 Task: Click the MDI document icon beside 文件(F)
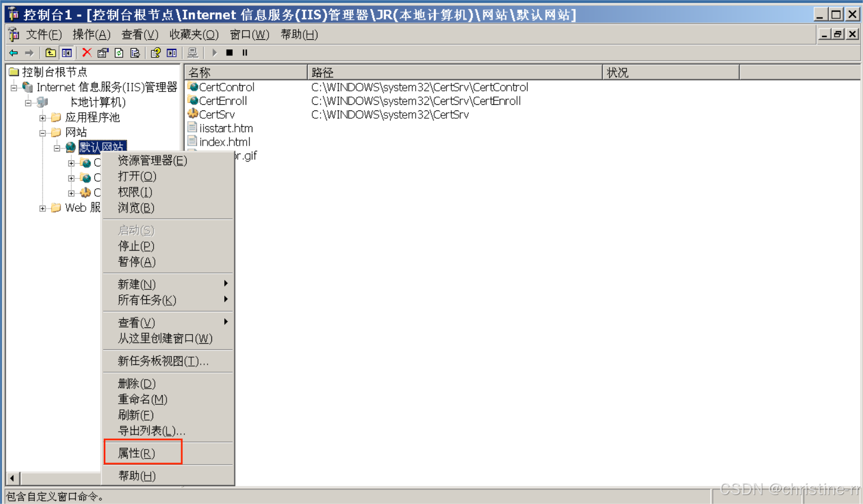pyautogui.click(x=14, y=35)
